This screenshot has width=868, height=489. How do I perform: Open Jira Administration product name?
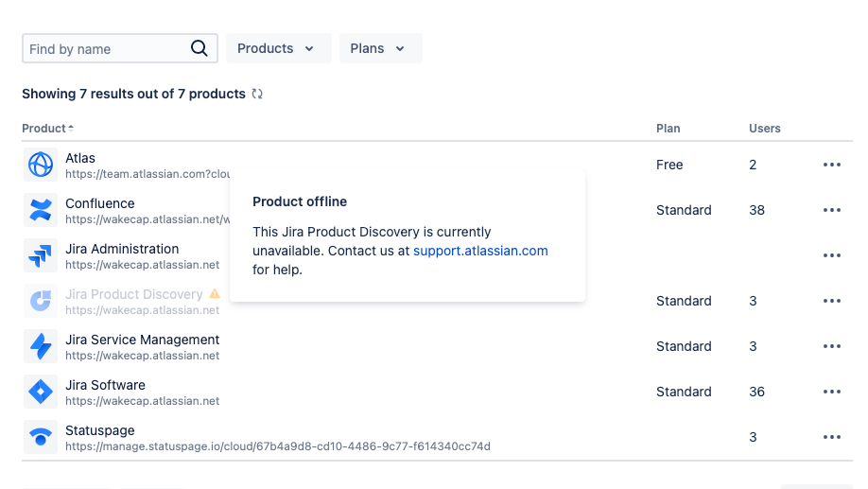coord(122,249)
